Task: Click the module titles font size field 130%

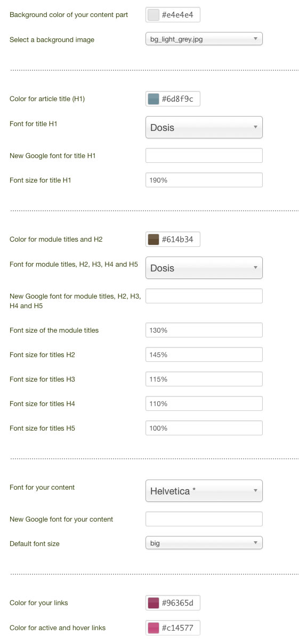Action: pos(204,330)
